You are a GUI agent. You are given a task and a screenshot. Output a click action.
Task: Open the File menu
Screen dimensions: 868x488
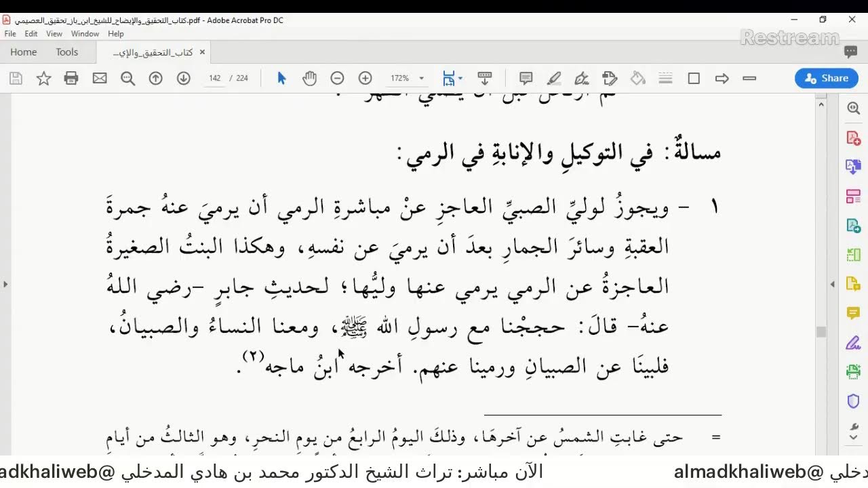click(x=10, y=34)
